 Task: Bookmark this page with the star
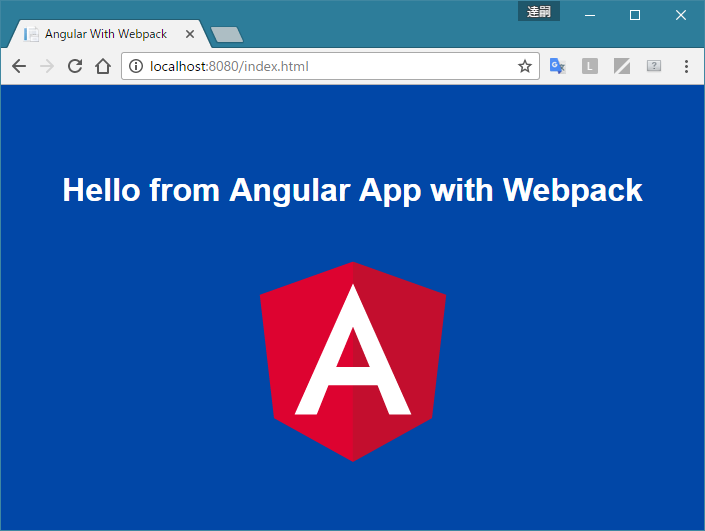tap(524, 66)
